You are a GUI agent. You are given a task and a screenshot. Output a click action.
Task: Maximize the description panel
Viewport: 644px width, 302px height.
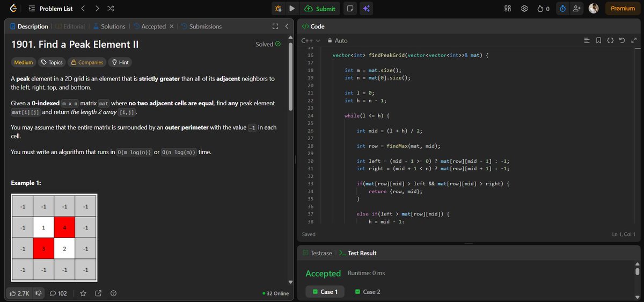point(275,26)
